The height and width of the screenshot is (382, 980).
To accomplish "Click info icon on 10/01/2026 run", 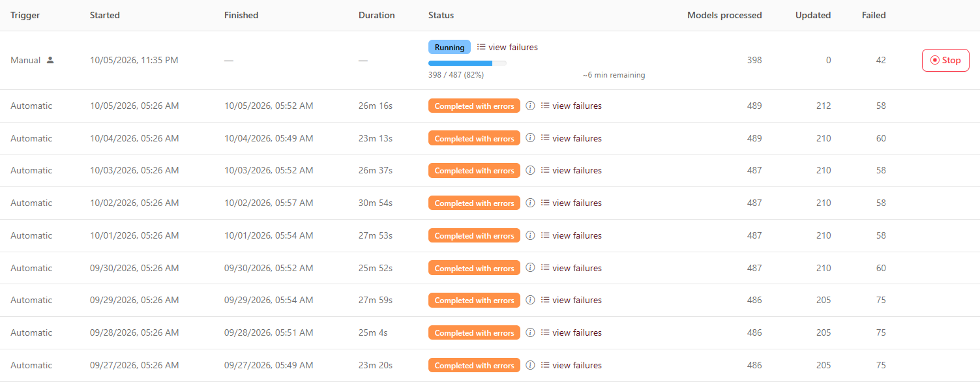I will click(x=530, y=235).
